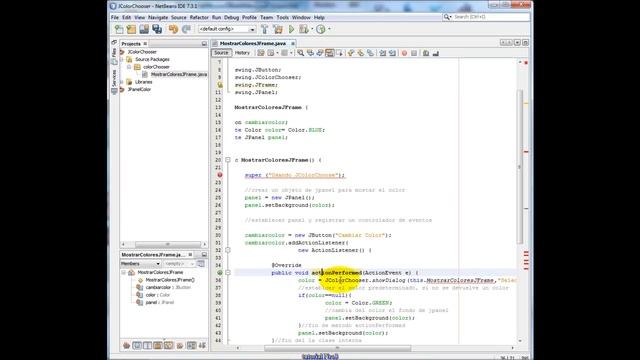The height and width of the screenshot is (360, 640).
Task: Open the File menu
Action: tap(115, 18)
